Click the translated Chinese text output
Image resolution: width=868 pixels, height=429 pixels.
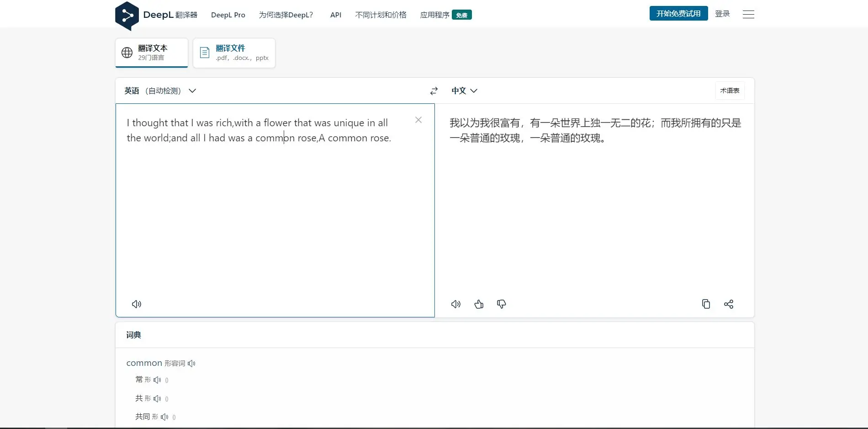coord(595,130)
